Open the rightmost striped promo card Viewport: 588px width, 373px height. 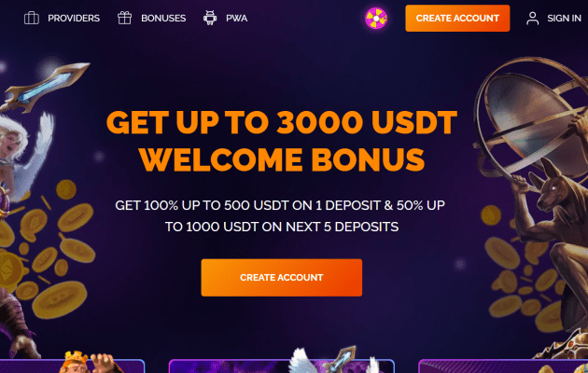pyautogui.click(x=503, y=366)
